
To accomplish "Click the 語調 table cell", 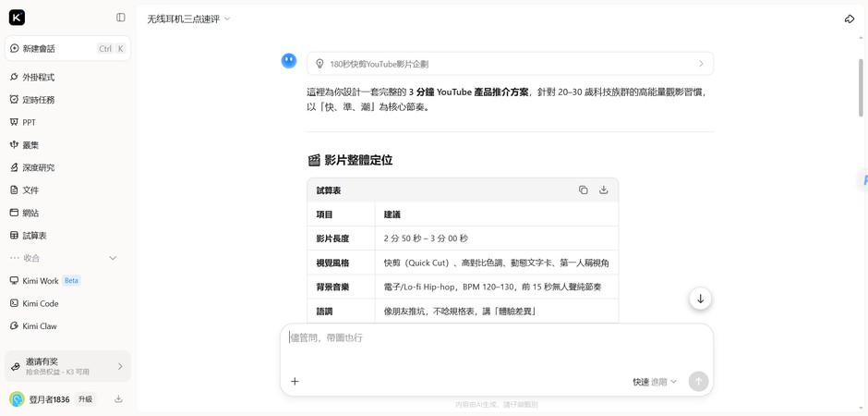I will 341,312.
